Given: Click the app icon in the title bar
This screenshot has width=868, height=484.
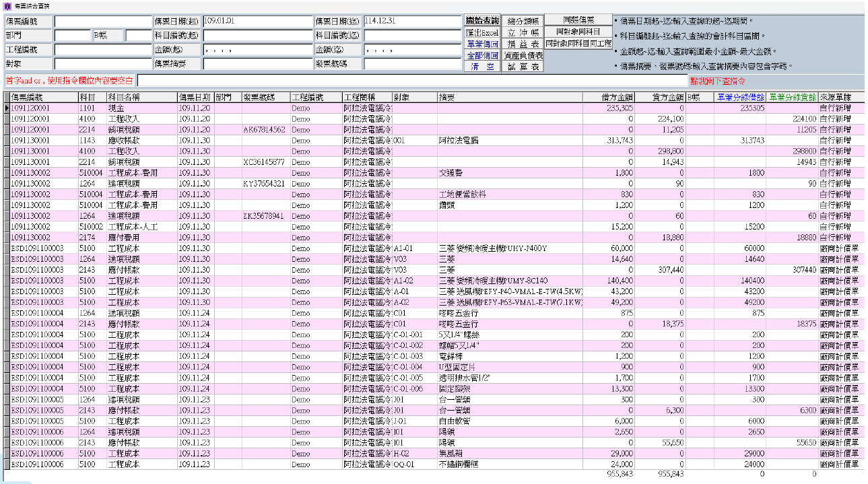Looking at the screenshot, I should click(7, 5).
